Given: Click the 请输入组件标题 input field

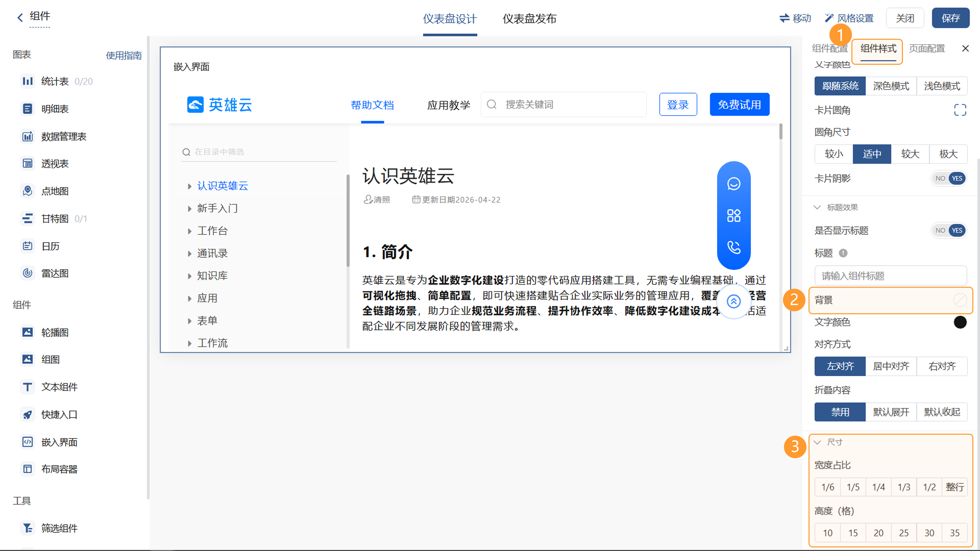Looking at the screenshot, I should click(891, 276).
